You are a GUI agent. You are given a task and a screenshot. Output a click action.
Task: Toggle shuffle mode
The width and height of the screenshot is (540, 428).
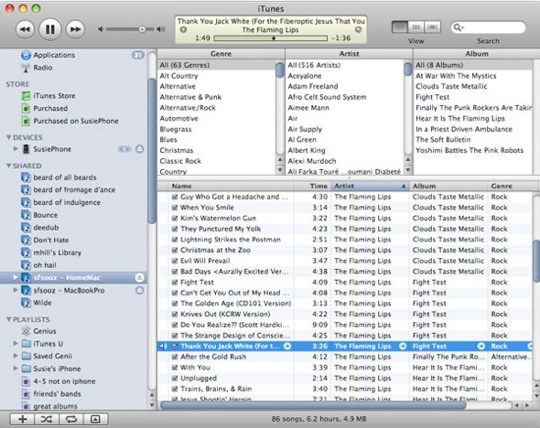point(47,419)
